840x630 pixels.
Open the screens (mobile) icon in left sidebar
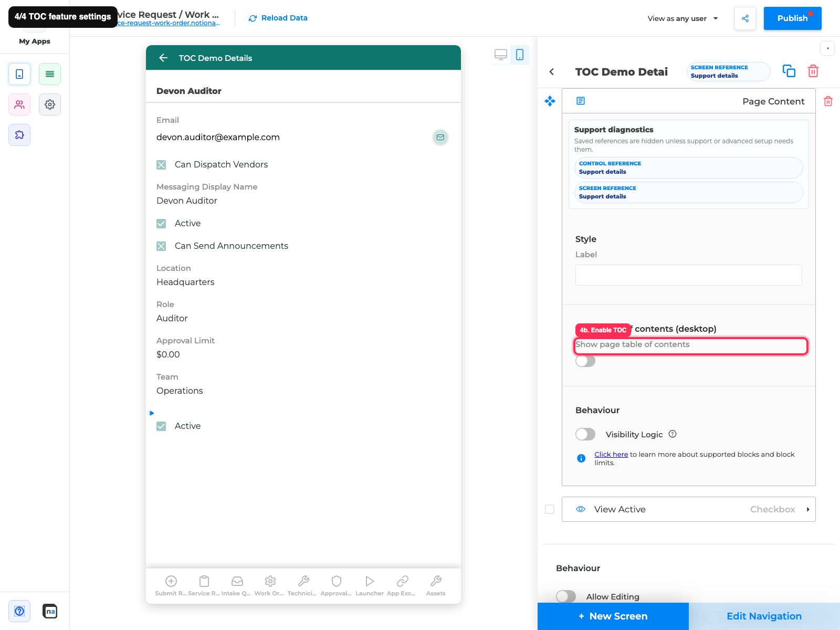[19, 74]
